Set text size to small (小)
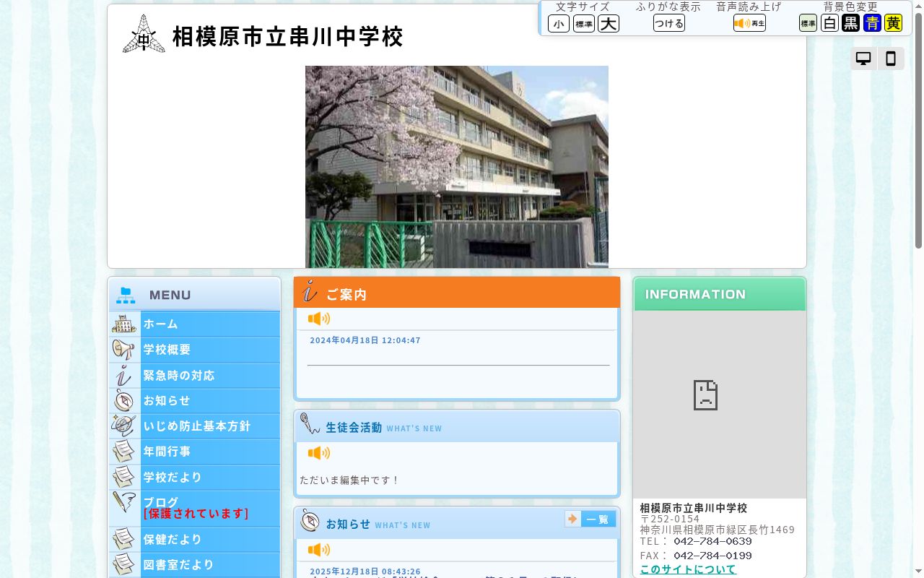Image resolution: width=924 pixels, height=578 pixels. (x=559, y=23)
